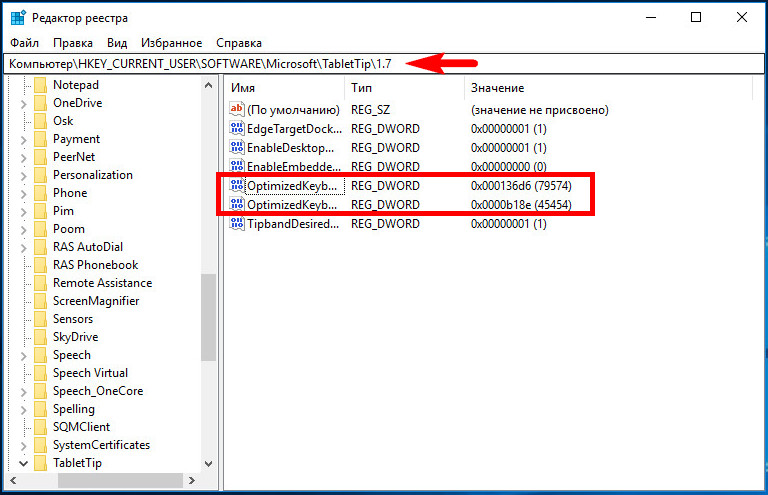Select the Speech_OneCore tree label
768x495 pixels.
pos(98,391)
